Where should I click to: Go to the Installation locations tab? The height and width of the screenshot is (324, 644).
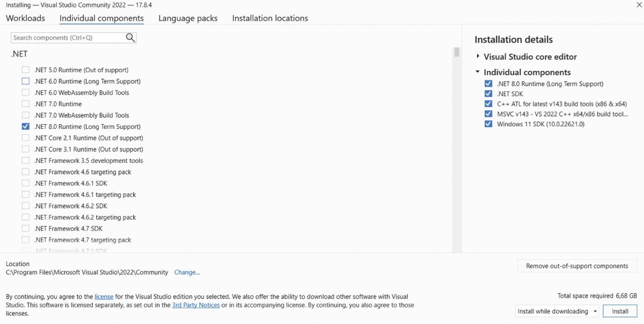point(270,18)
